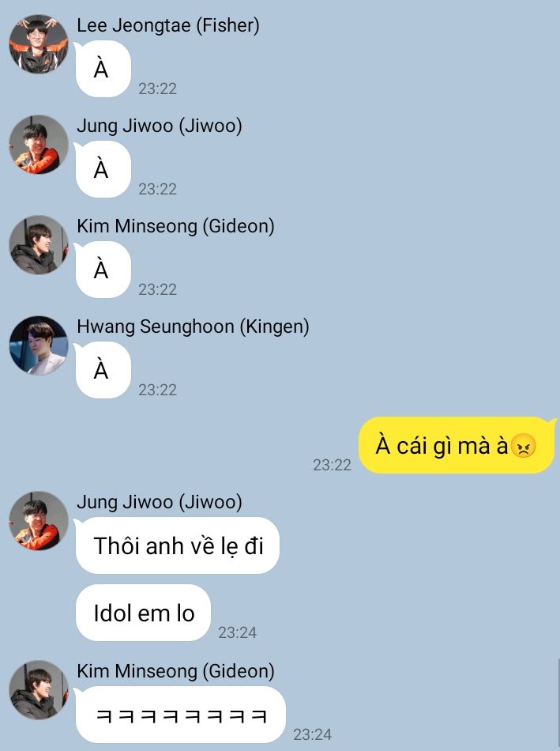This screenshot has width=560, height=751.
Task: Tap Gideon's À message bubble
Action: pos(103,270)
